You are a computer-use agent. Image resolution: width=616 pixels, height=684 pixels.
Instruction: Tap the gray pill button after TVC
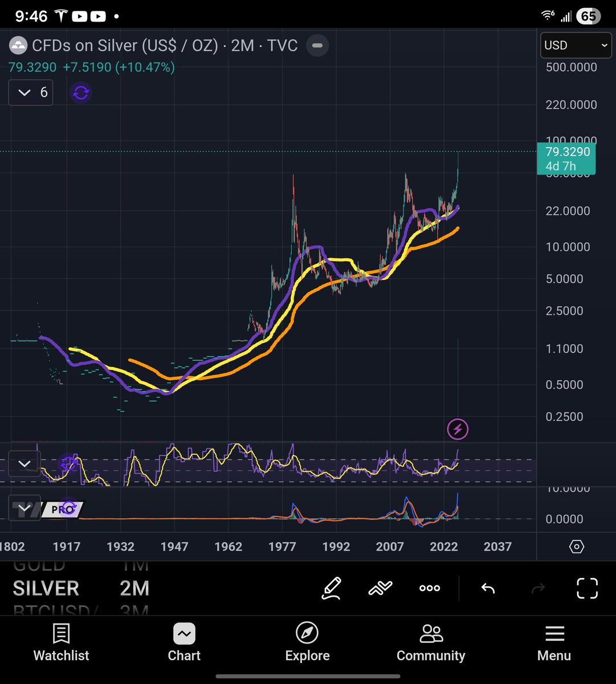pos(318,46)
